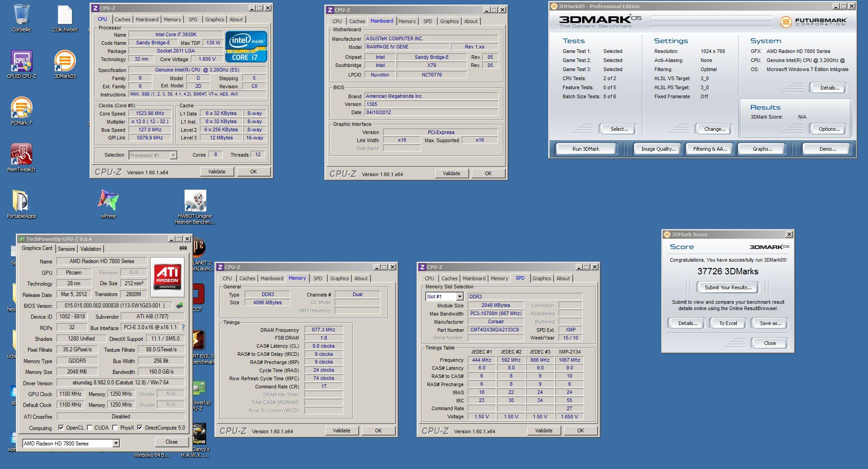This screenshot has height=469, width=868.
Task: Click Validate in the CPU tab window
Action: click(217, 172)
